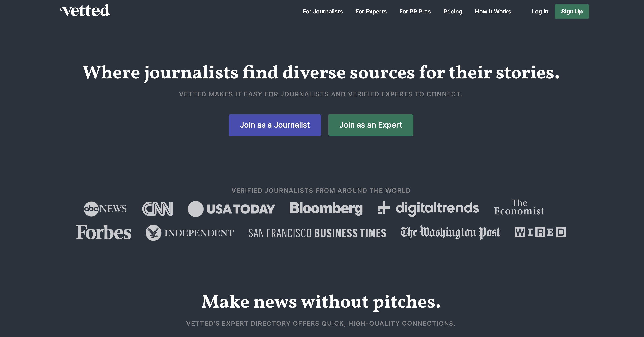Viewport: 644px width, 337px height.
Task: Click the Digital Trends logo icon
Action: pos(383,209)
